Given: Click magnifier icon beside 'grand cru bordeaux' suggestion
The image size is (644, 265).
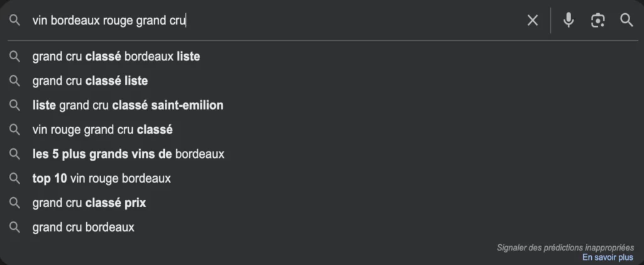Looking at the screenshot, I should point(15,227).
